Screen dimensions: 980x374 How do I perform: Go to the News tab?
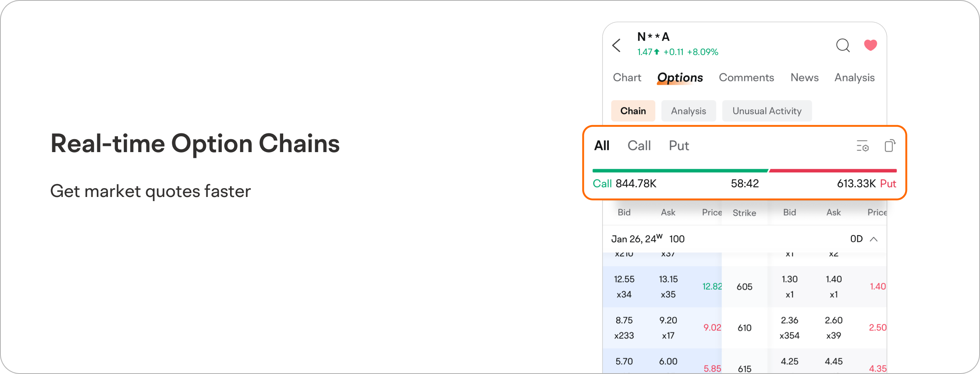coord(804,78)
